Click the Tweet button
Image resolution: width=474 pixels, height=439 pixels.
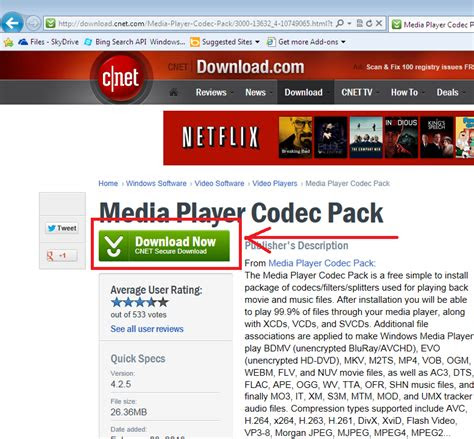coord(62,228)
